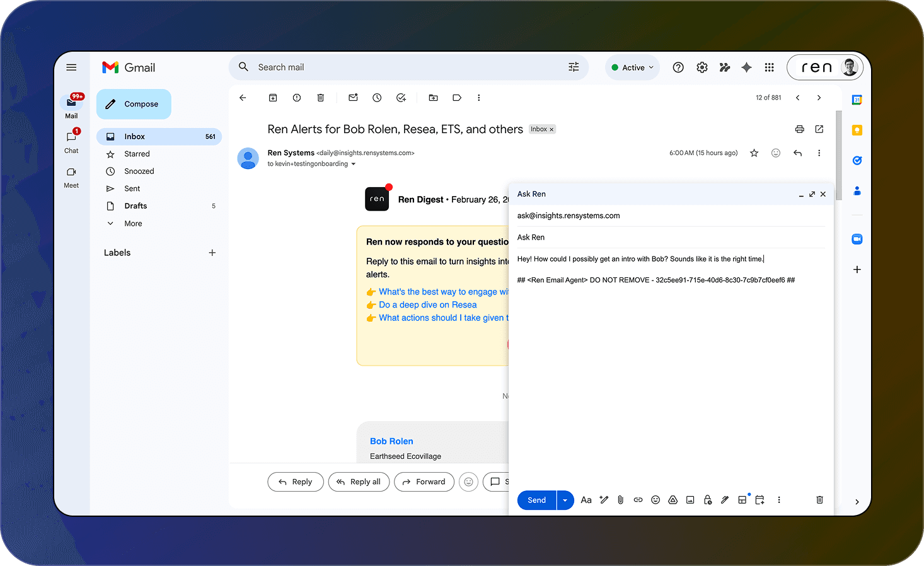
Task: Open the email in a new window
Action: tap(819, 129)
